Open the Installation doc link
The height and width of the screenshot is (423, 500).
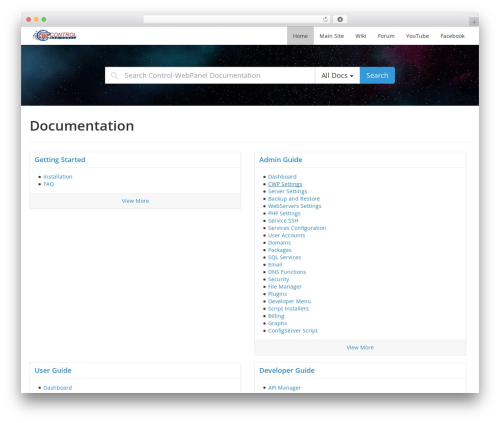[x=58, y=177]
